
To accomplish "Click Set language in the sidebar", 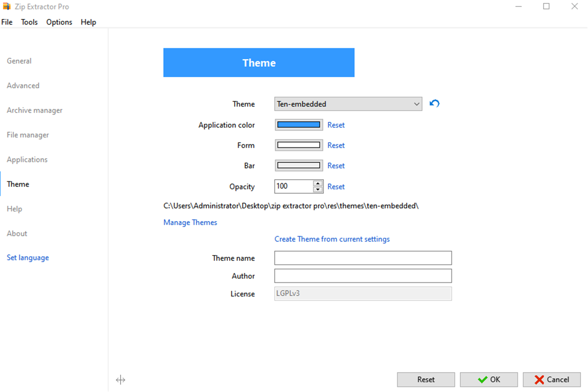I will point(27,258).
